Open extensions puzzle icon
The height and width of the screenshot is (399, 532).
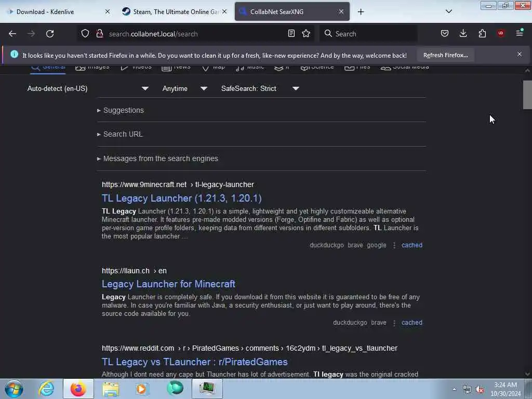[x=482, y=33]
